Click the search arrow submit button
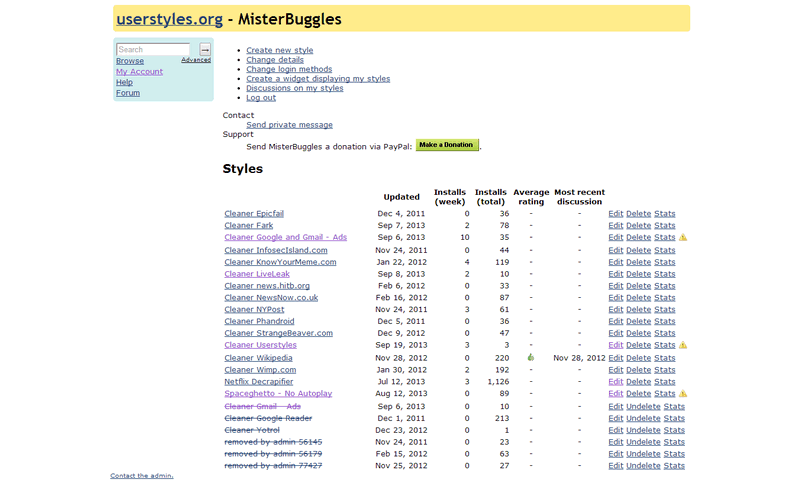800x485 pixels. [205, 49]
